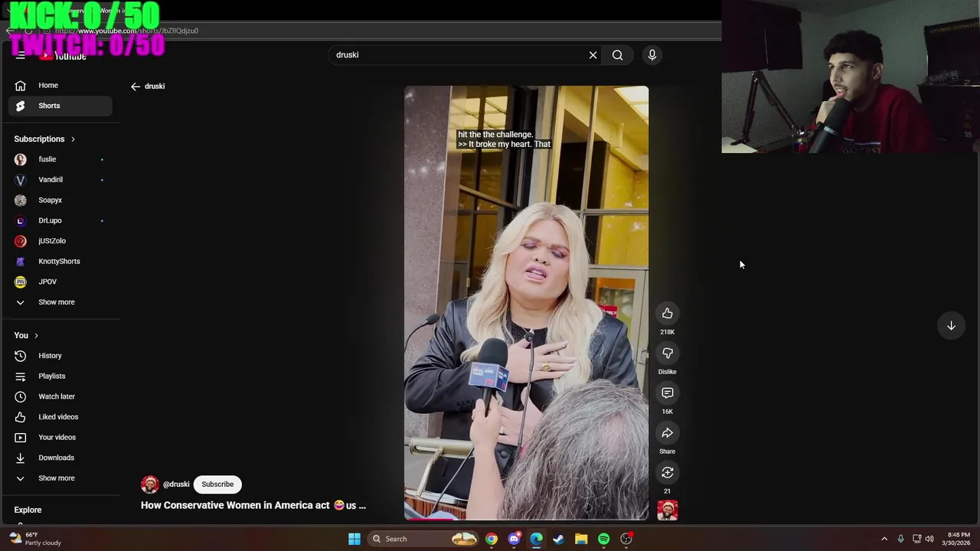Open Soapyx channel subscription
The height and width of the screenshot is (551, 980).
[x=60, y=200]
